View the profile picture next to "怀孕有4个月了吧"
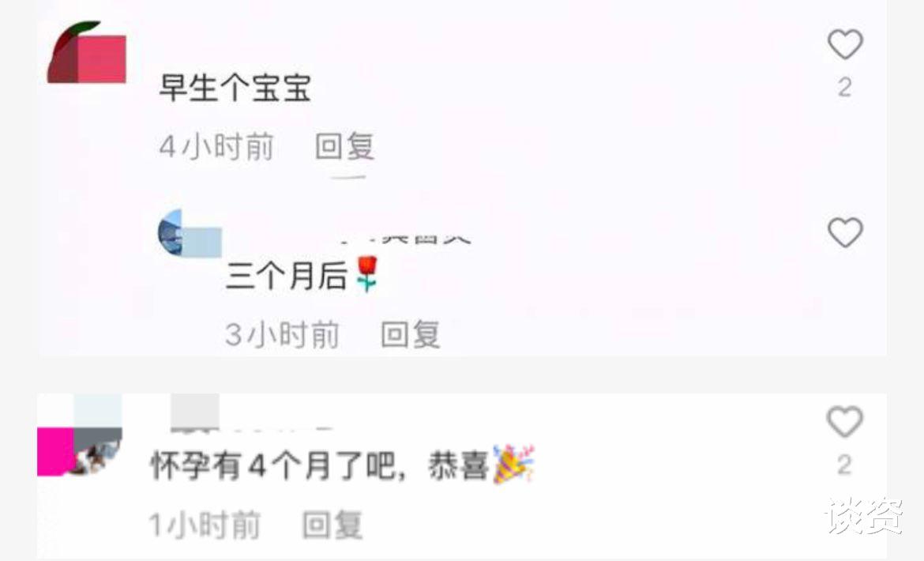Screen dimensions: 924x561 pyautogui.click(x=80, y=435)
